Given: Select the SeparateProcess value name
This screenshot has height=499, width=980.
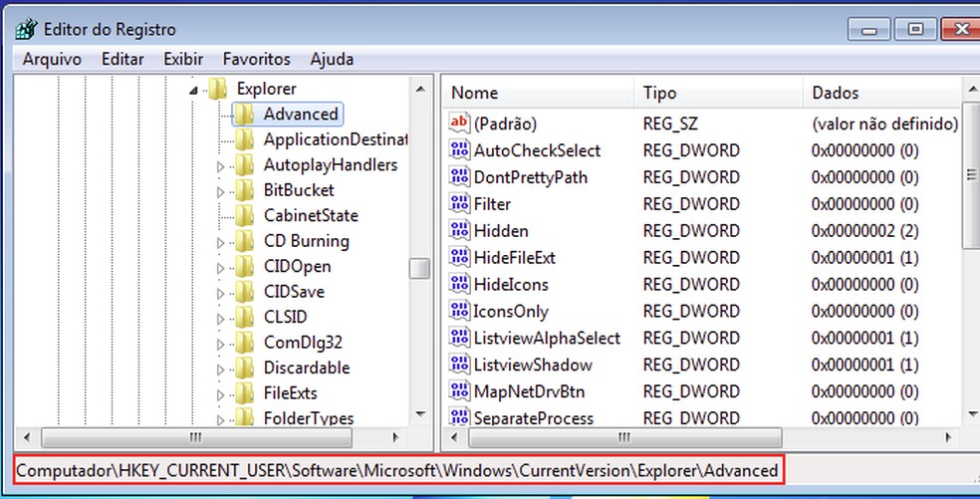Looking at the screenshot, I should click(533, 418).
